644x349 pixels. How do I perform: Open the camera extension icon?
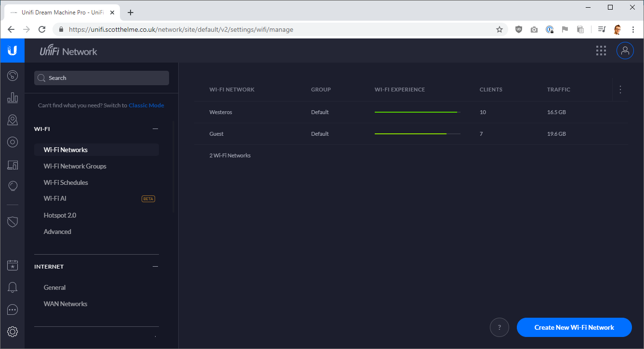[534, 29]
